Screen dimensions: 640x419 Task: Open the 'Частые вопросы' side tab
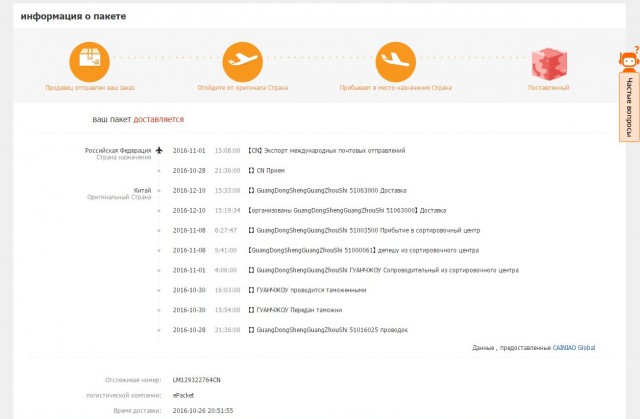click(629, 107)
